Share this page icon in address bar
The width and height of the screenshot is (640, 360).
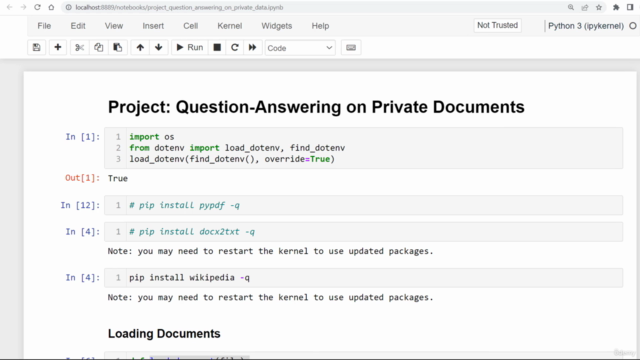coord(585,7)
